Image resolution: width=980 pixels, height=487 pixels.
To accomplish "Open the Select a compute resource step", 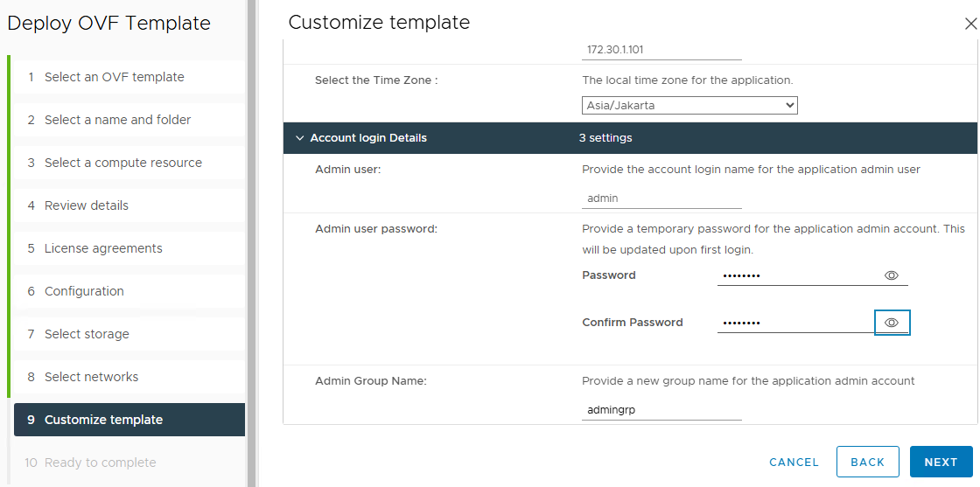I will [x=122, y=163].
